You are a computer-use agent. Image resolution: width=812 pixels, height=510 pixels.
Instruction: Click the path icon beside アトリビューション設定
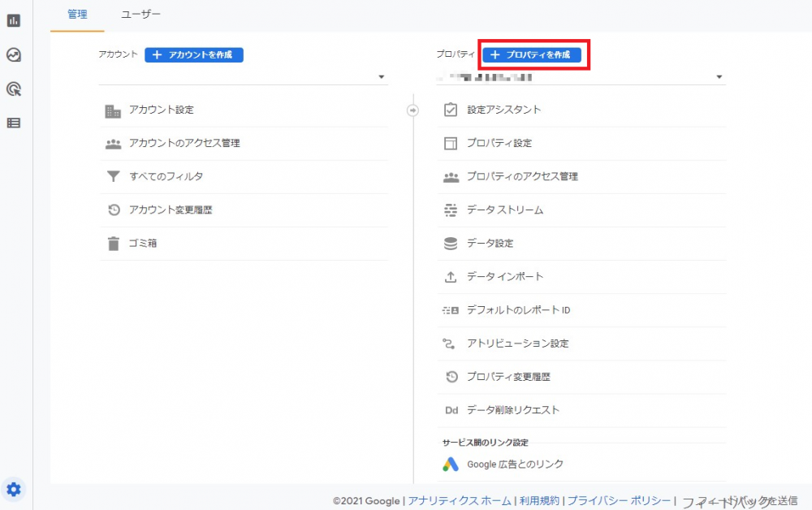448,344
